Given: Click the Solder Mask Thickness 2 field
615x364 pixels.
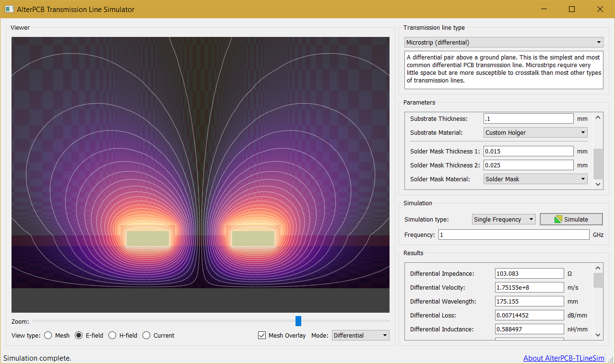Looking at the screenshot, I should point(529,165).
